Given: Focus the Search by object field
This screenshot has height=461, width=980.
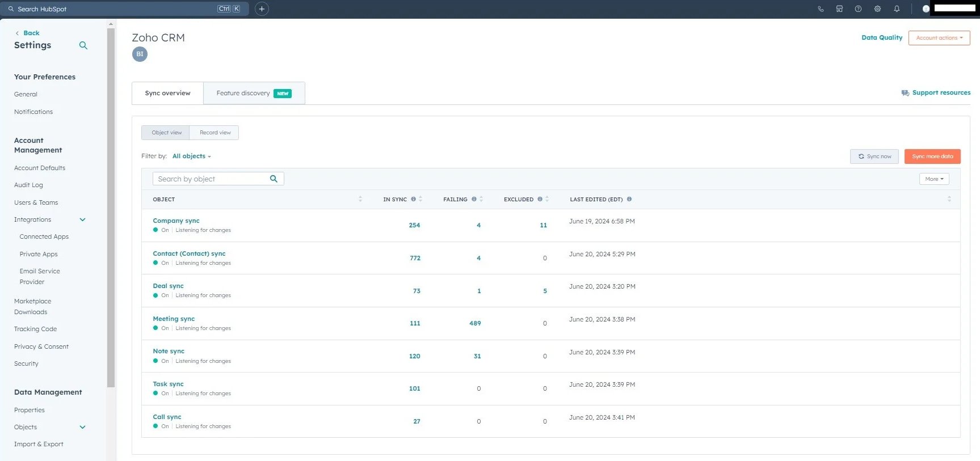Looking at the screenshot, I should coord(218,179).
